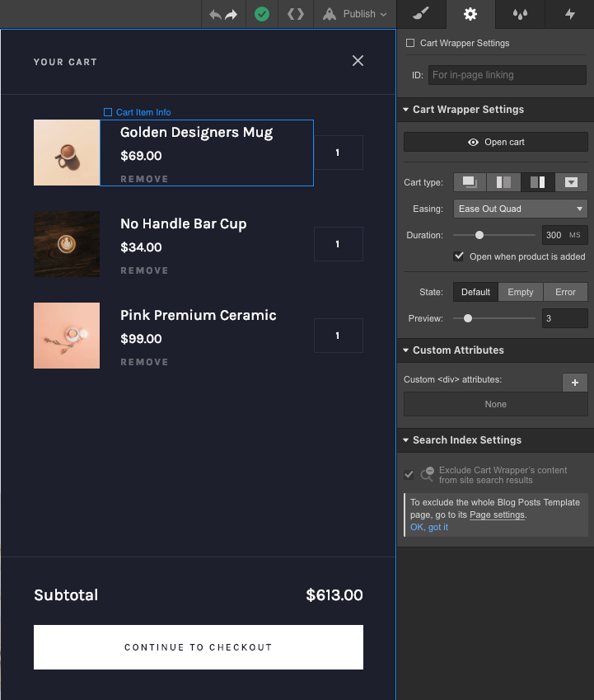Select the modal cart type icon

tap(470, 182)
